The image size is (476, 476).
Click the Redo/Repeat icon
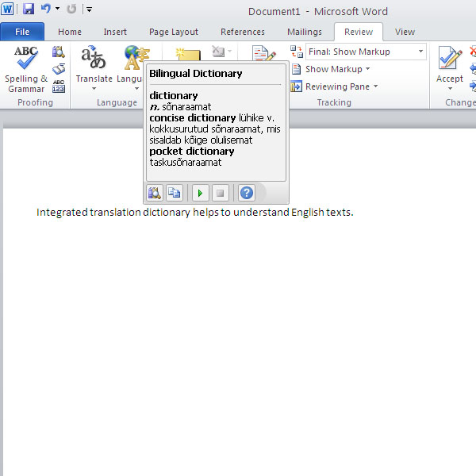(x=71, y=9)
